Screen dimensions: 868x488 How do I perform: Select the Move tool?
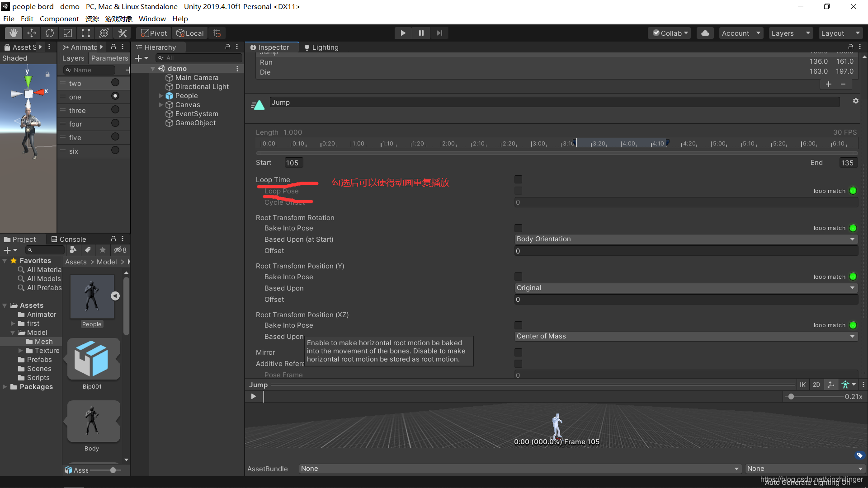pyautogui.click(x=32, y=33)
